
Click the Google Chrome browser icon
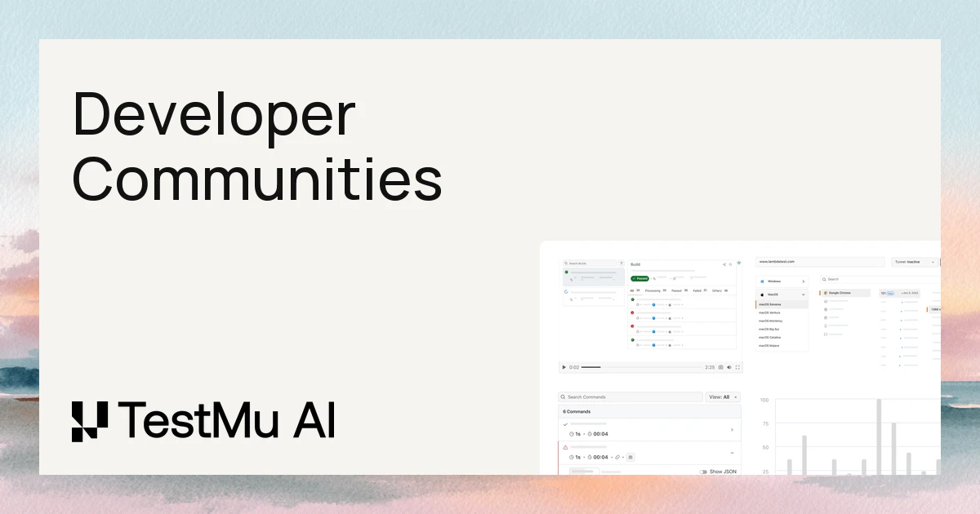[826, 293]
